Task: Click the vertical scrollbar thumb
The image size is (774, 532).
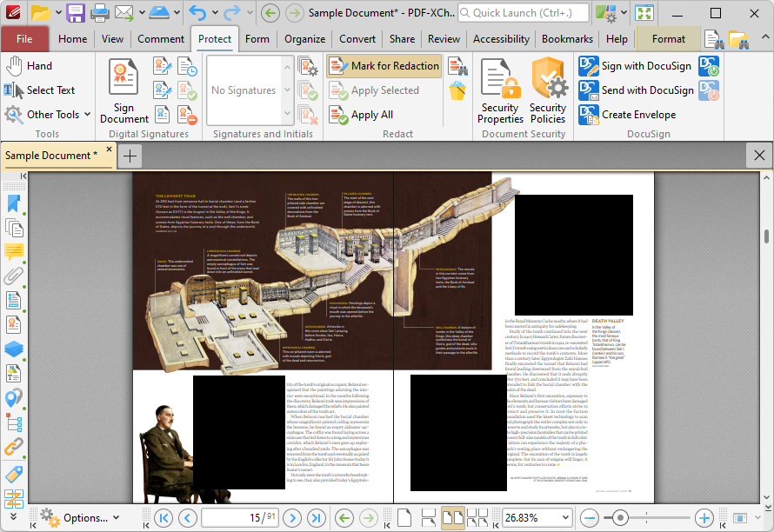Action: [766, 236]
